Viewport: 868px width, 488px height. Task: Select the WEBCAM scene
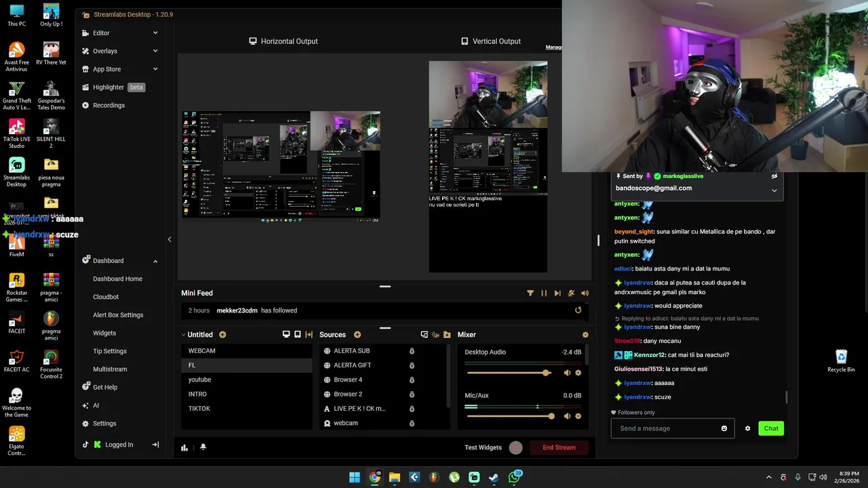click(247, 351)
